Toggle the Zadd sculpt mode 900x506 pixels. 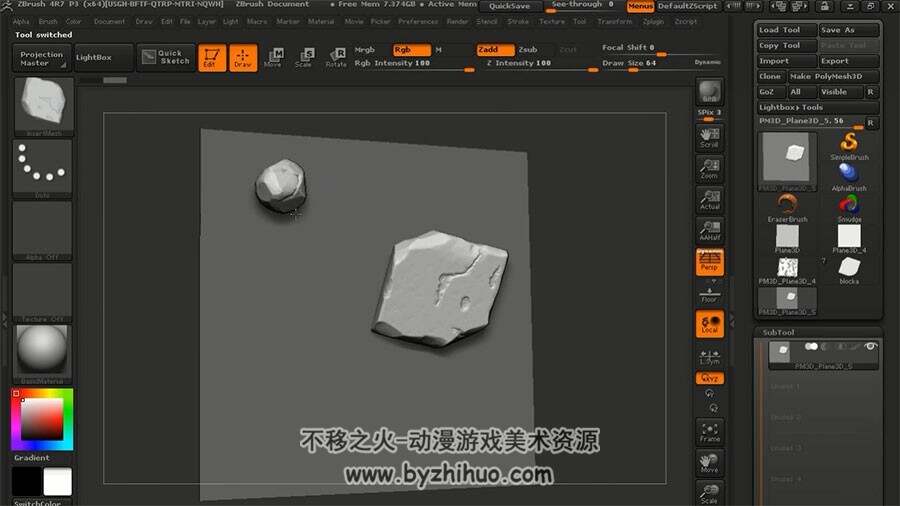point(495,50)
